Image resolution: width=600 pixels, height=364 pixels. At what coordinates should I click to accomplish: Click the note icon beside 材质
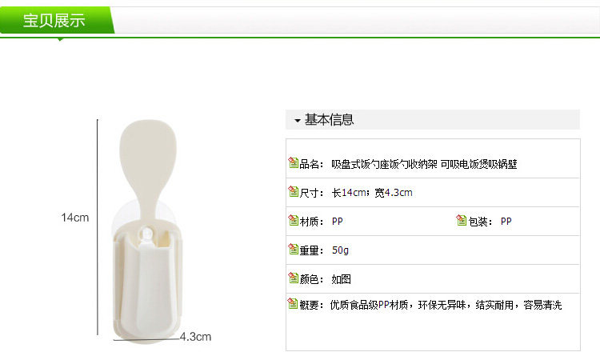(293, 220)
